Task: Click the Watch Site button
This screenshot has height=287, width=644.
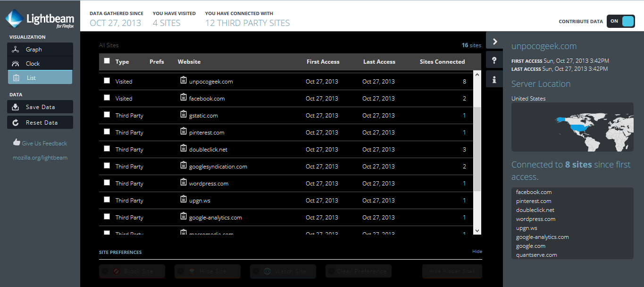Action: 283,271
